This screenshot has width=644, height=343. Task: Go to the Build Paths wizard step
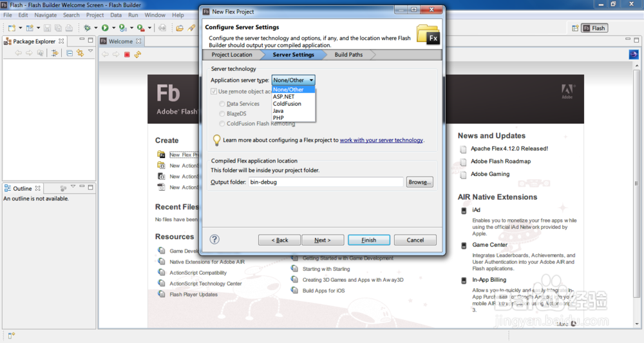click(348, 55)
